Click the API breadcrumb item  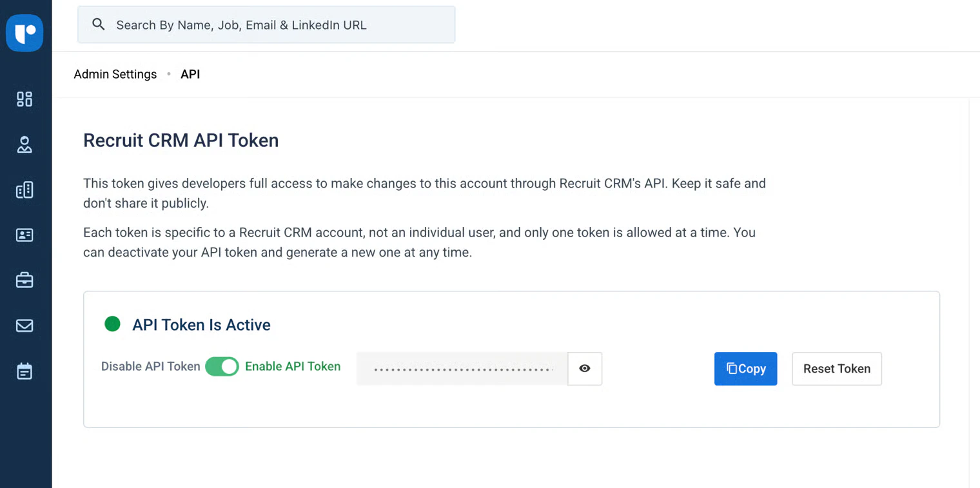pyautogui.click(x=190, y=74)
